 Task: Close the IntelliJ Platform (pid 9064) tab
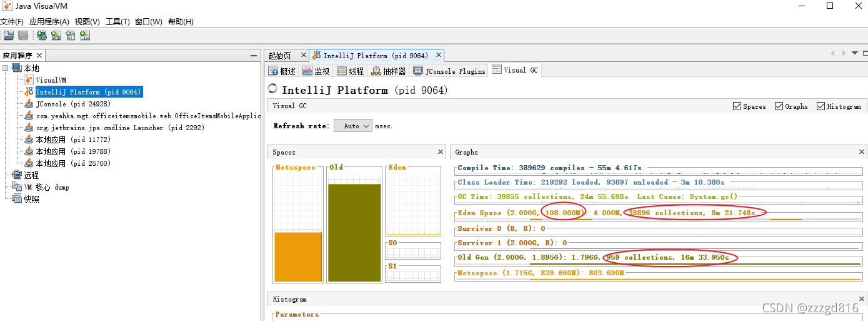[x=438, y=56]
